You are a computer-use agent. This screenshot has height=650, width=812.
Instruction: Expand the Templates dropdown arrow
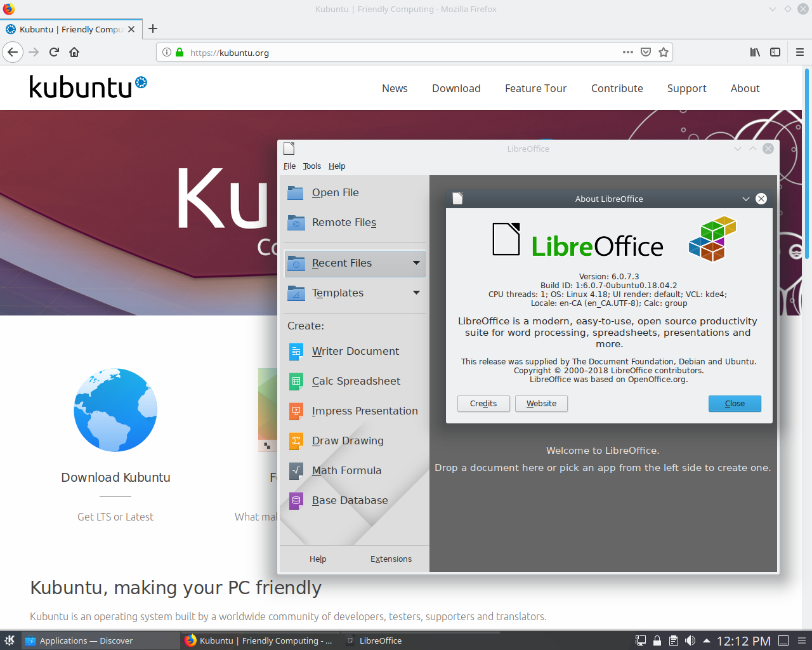coord(416,293)
